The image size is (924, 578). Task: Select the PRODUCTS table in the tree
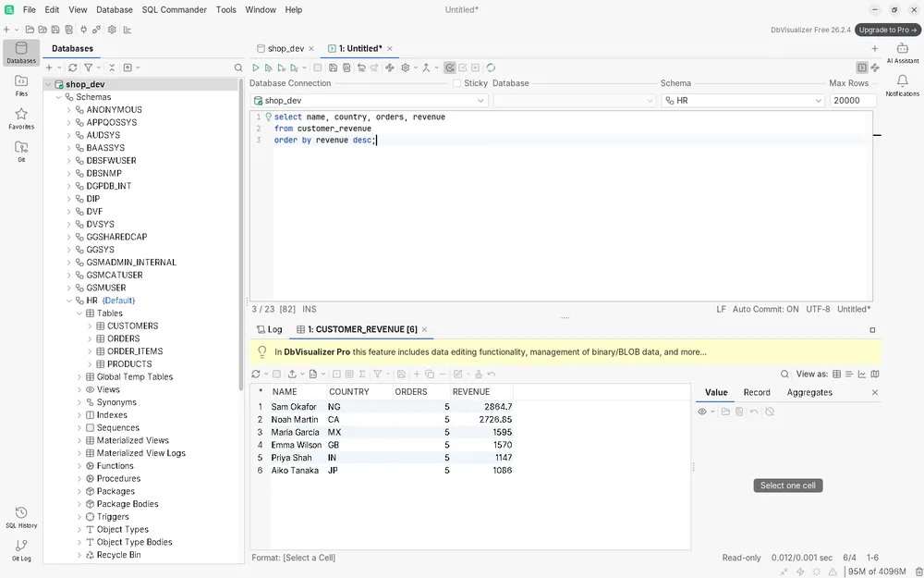tap(129, 364)
